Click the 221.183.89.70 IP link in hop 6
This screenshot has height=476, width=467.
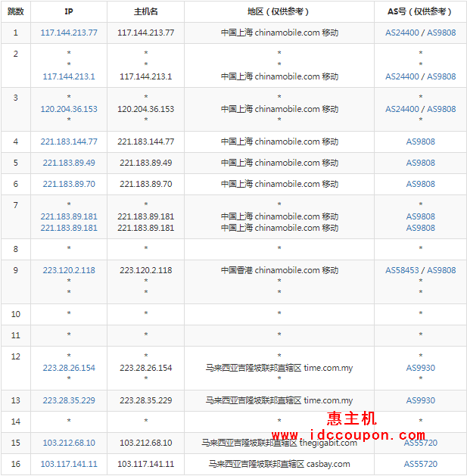pos(69,184)
